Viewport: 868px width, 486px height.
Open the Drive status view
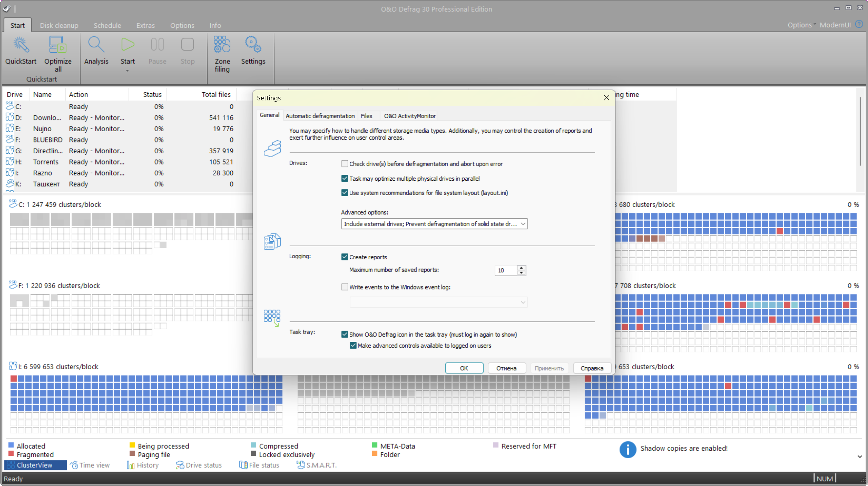(x=199, y=465)
